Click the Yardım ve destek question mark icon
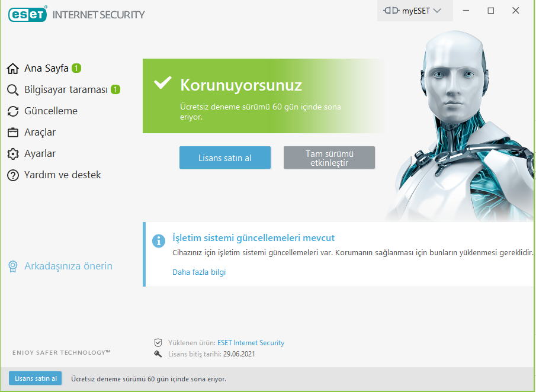 point(12,175)
